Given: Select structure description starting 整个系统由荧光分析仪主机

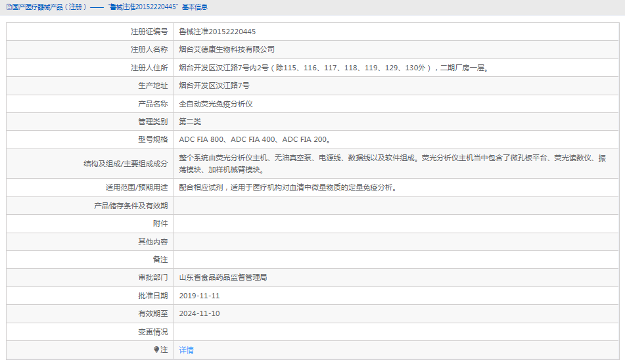Looking at the screenshot, I should [392, 164].
